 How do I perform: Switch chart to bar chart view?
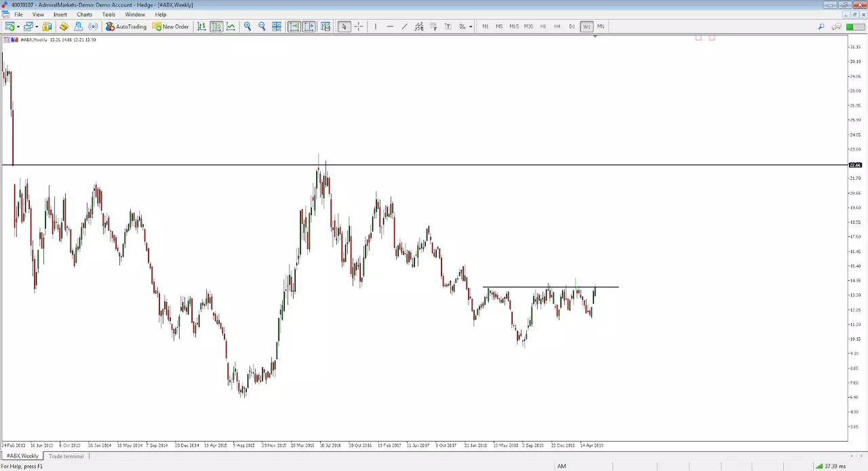[201, 26]
